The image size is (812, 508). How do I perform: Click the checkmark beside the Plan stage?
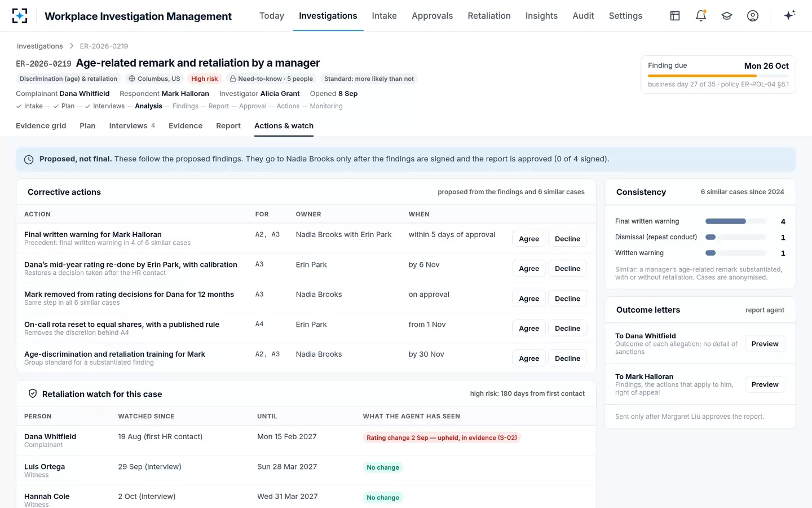point(56,106)
